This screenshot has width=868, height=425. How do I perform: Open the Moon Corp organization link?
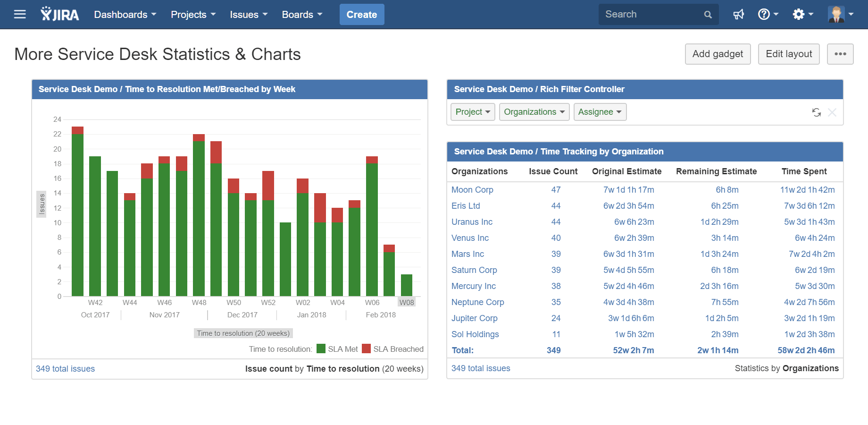click(472, 190)
